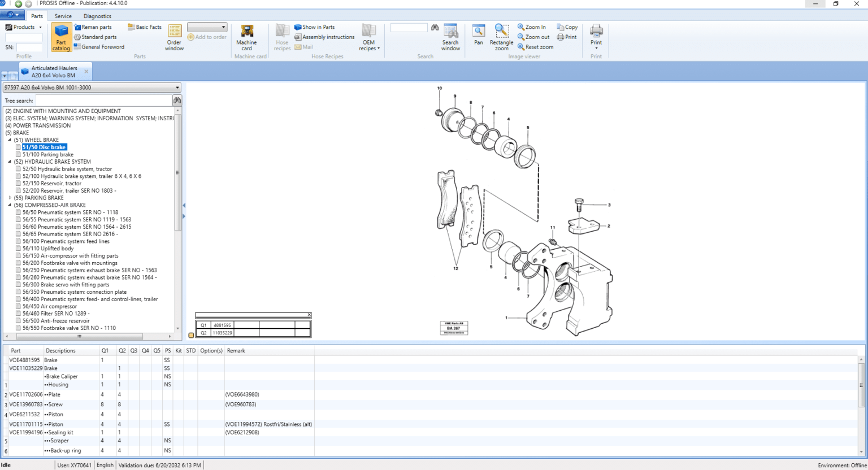The width and height of the screenshot is (868, 470).
Task: Open the Machine card
Action: coord(246,37)
